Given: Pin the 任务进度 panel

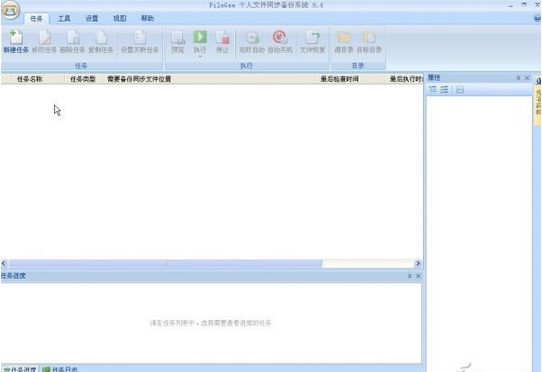Looking at the screenshot, I should 409,276.
